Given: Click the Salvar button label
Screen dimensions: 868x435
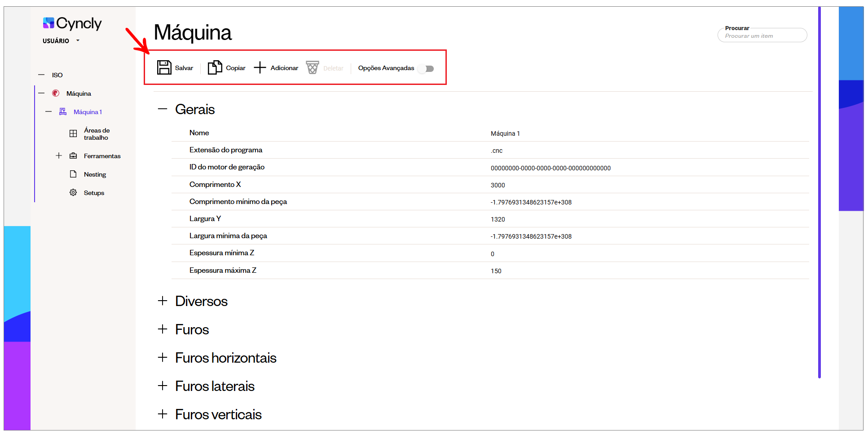Looking at the screenshot, I should (x=184, y=68).
